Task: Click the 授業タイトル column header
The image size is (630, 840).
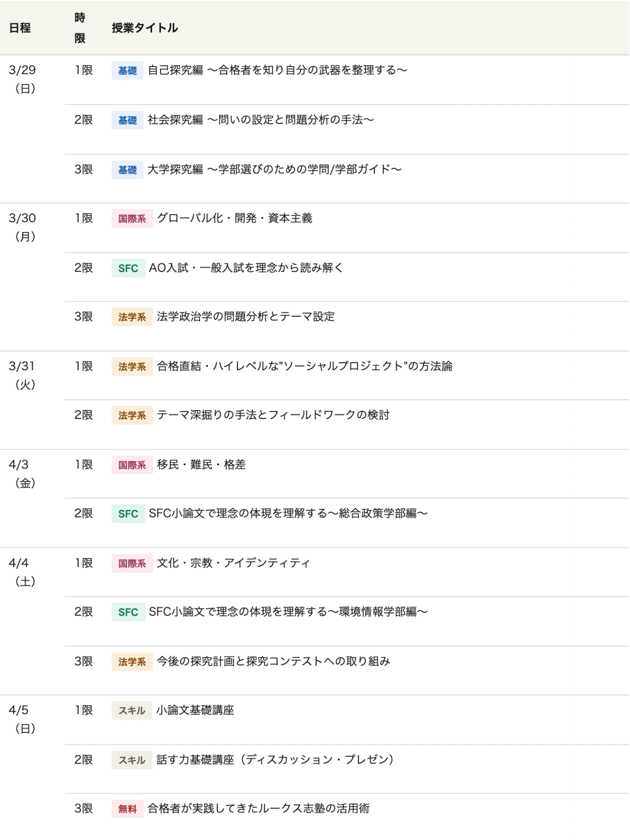Action: pos(145,28)
